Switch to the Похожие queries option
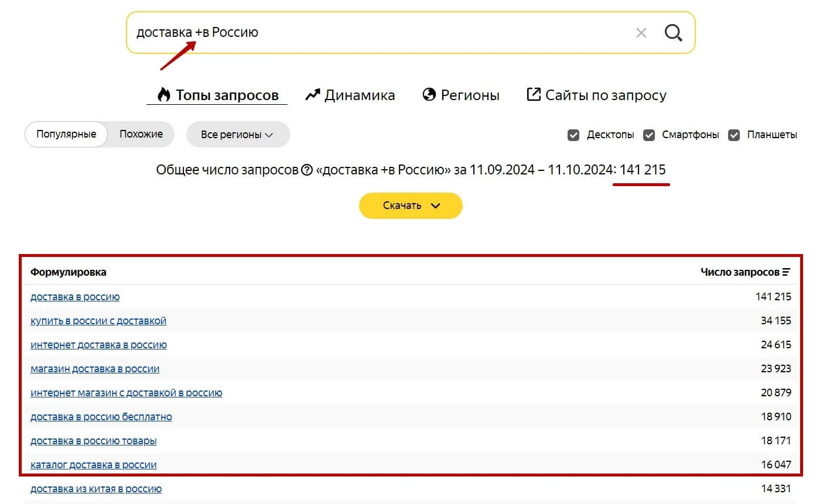This screenshot has height=504, width=830. coord(141,134)
